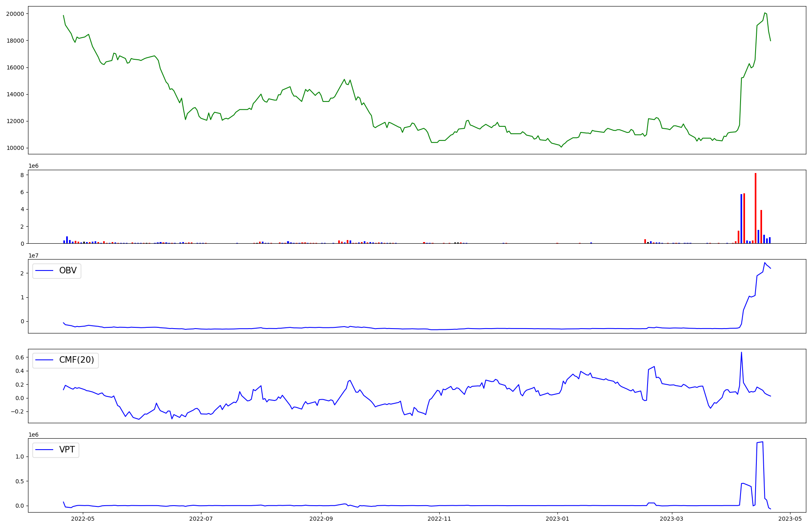Click the 2023-05 x-axis date label
Screen dimensions: 812x528
click(x=790, y=519)
